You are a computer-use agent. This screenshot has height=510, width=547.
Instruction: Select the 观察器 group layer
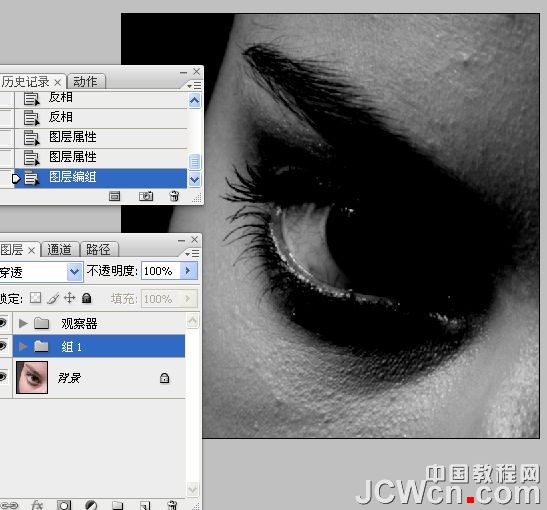tap(99, 323)
